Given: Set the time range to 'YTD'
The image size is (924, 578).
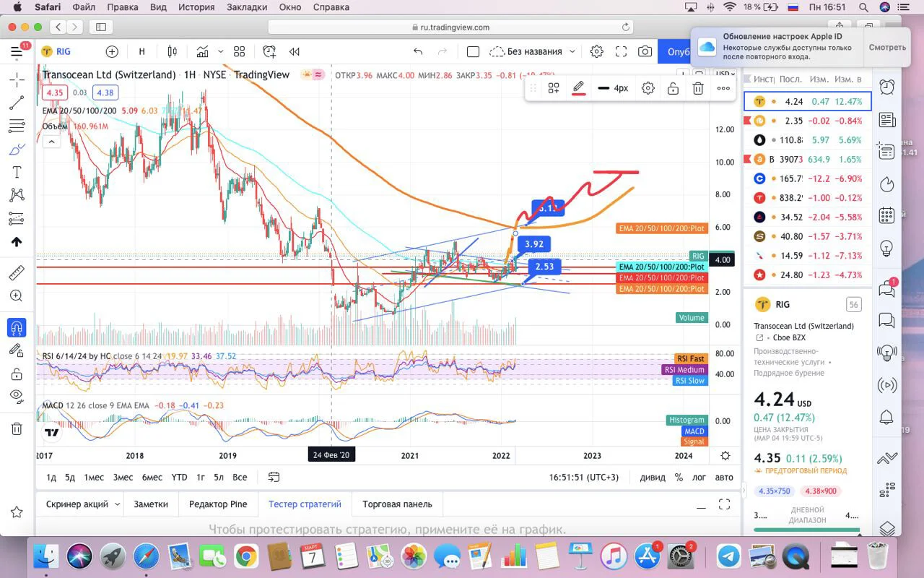Looking at the screenshot, I should point(179,477).
